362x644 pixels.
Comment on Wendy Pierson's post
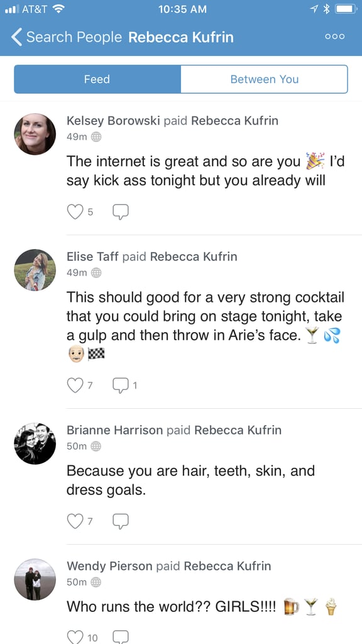point(121,637)
